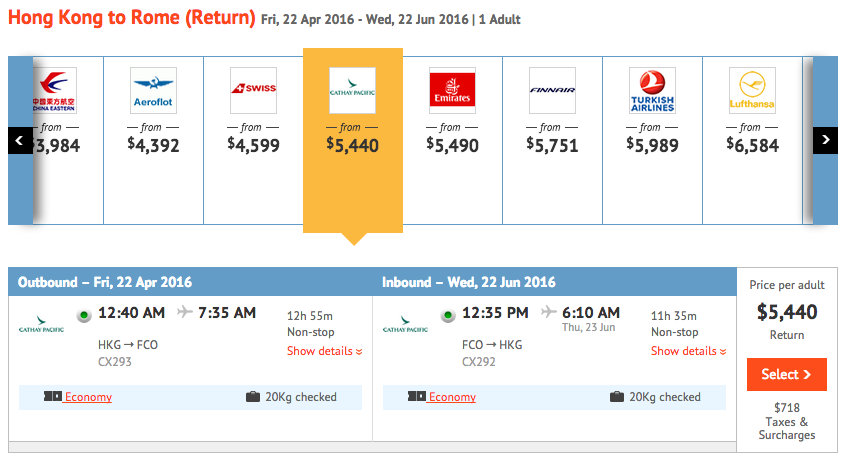Select the Emirates airline logo
This screenshot has width=848, height=461.
coord(452,90)
